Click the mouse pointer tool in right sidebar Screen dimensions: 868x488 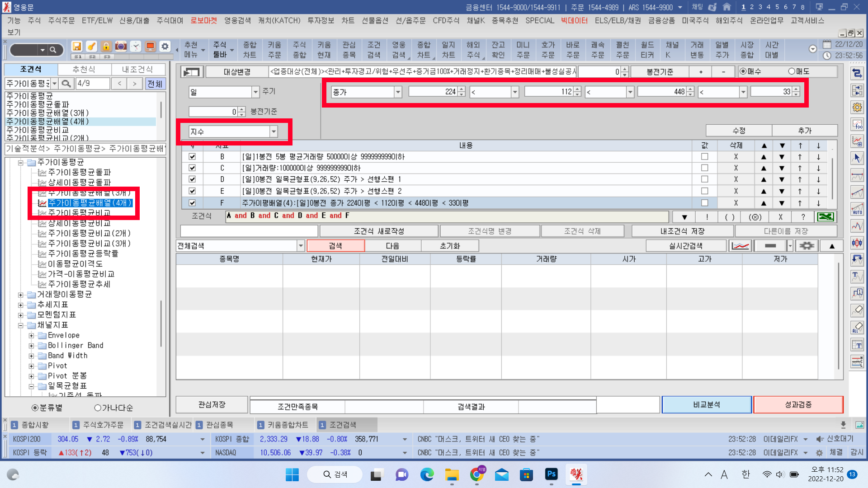(857, 158)
